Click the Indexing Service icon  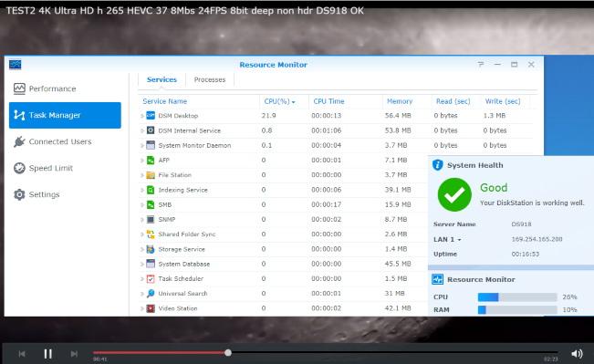pyautogui.click(x=151, y=190)
